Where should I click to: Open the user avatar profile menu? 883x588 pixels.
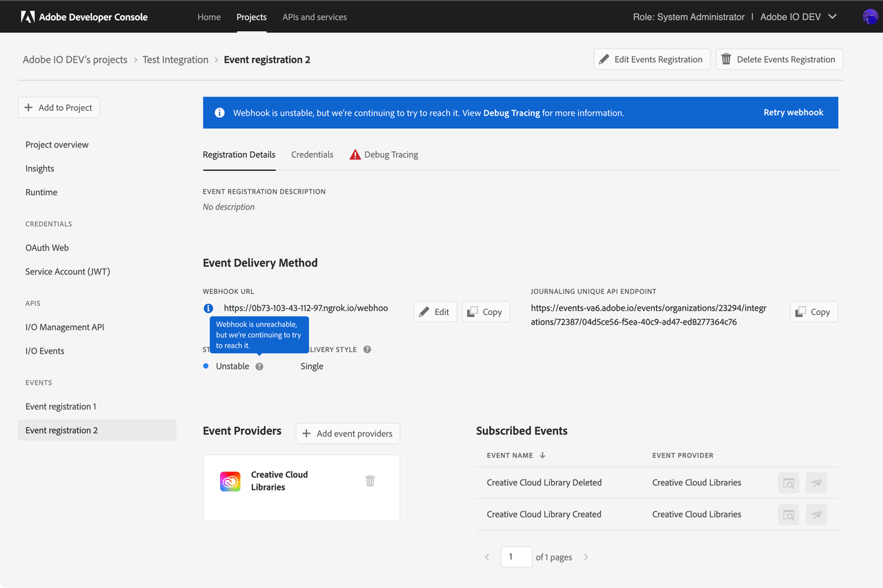[870, 17]
